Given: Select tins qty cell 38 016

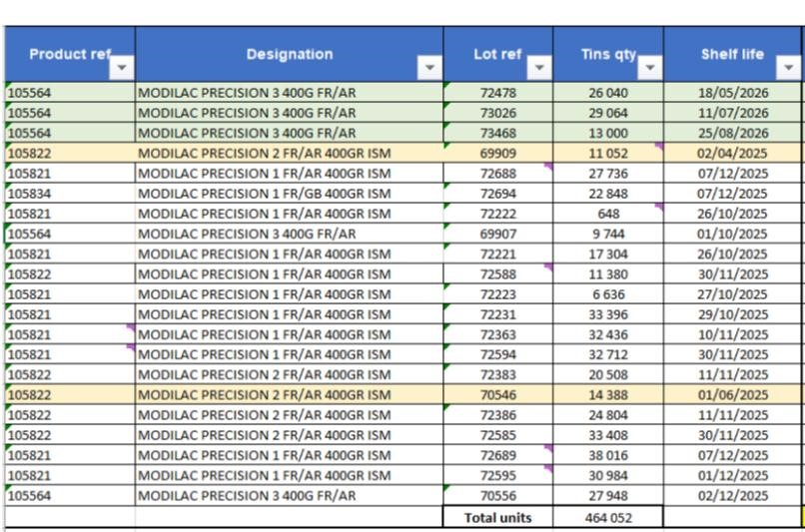Looking at the screenshot, I should pos(607,456).
